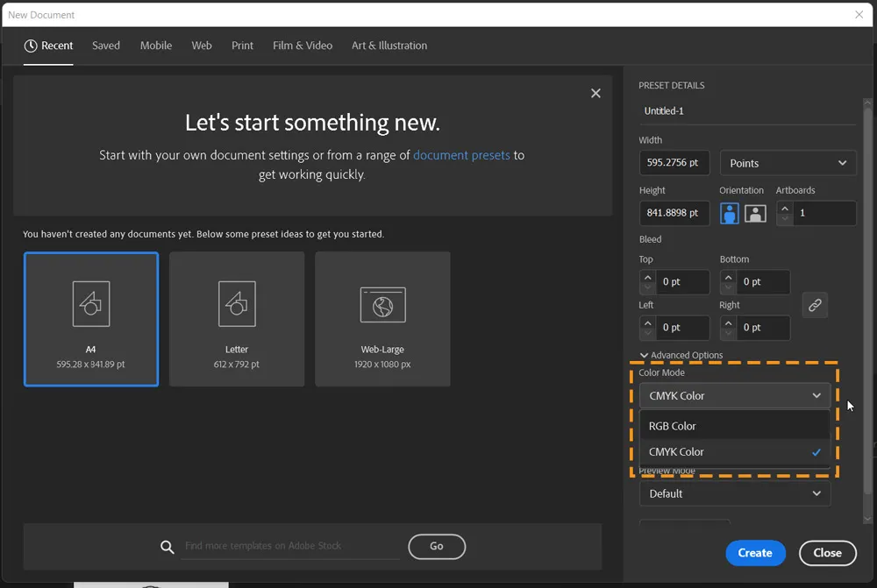
Task: Open the document presets link
Action: click(x=461, y=154)
